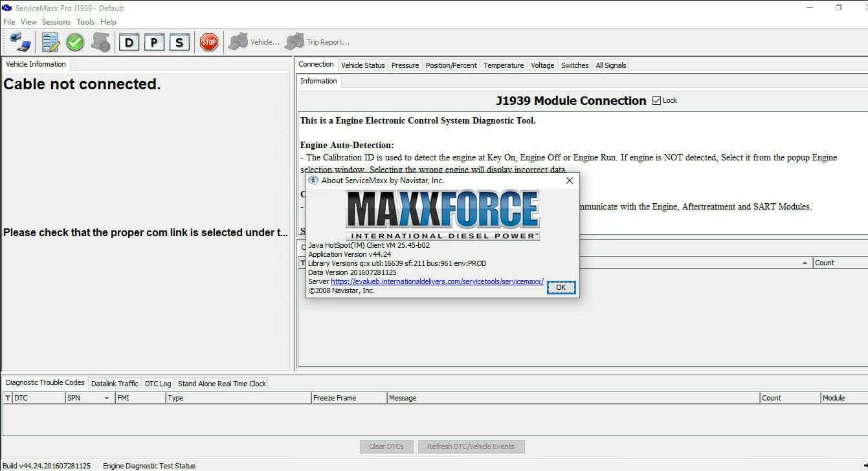The width and height of the screenshot is (868, 471).
Task: Click the green checkmark toolbar icon
Action: pyautogui.click(x=75, y=43)
